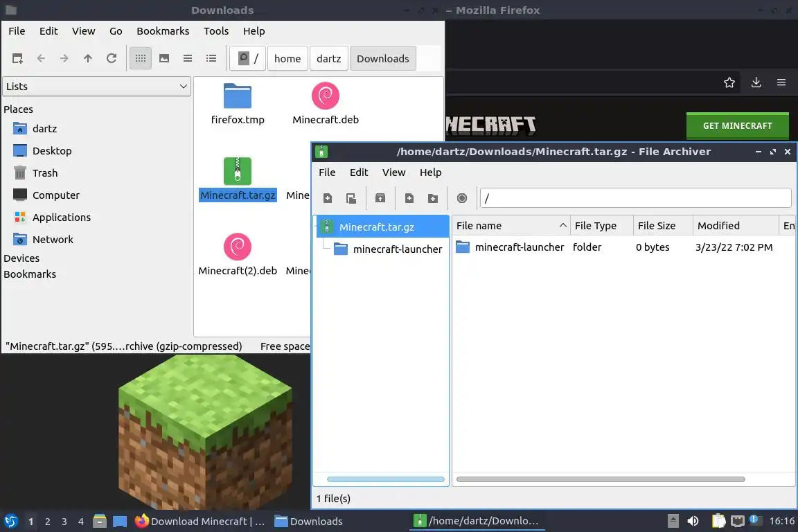The width and height of the screenshot is (798, 532).
Task: Open file manager File menu
Action: click(x=17, y=31)
